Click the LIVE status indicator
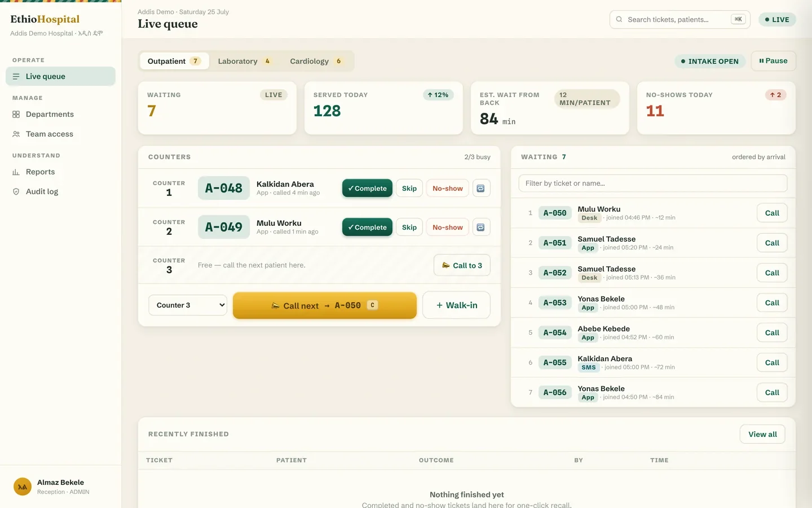The image size is (812, 508). coord(777,19)
